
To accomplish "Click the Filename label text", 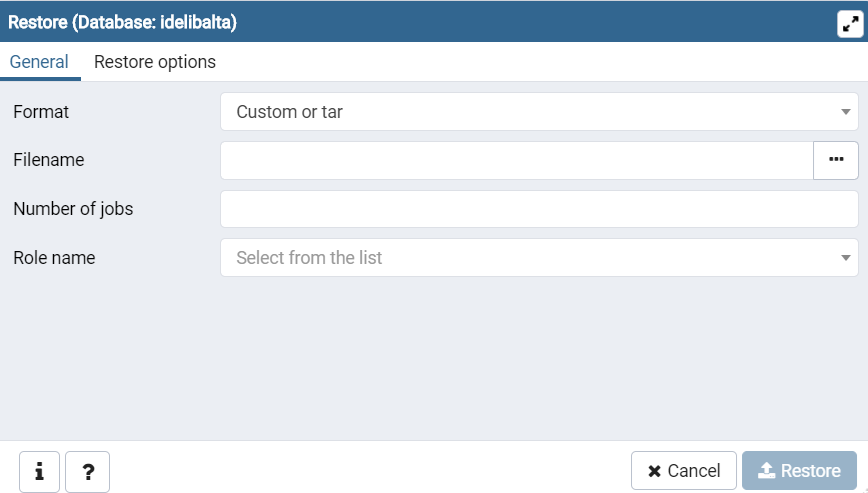I will [x=48, y=160].
